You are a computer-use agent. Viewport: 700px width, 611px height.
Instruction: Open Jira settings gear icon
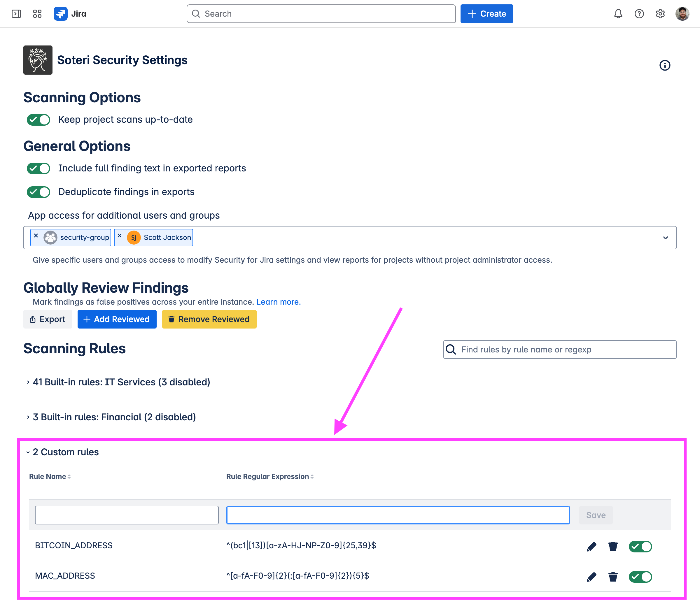(x=660, y=14)
